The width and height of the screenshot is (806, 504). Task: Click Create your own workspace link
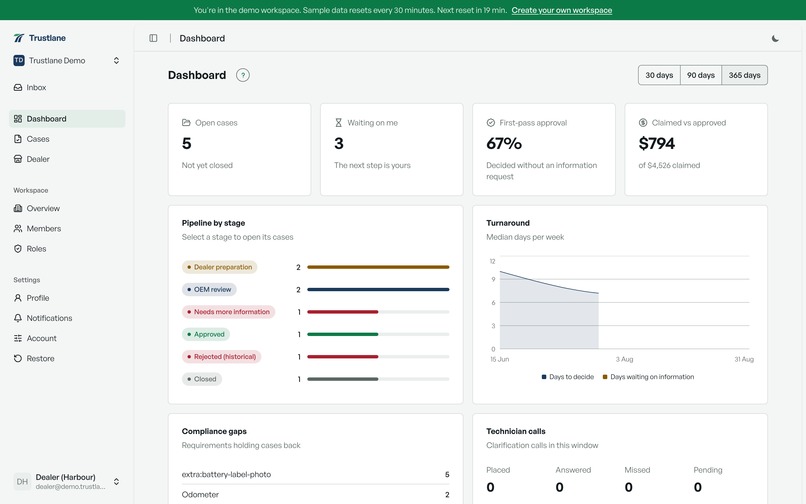point(561,10)
